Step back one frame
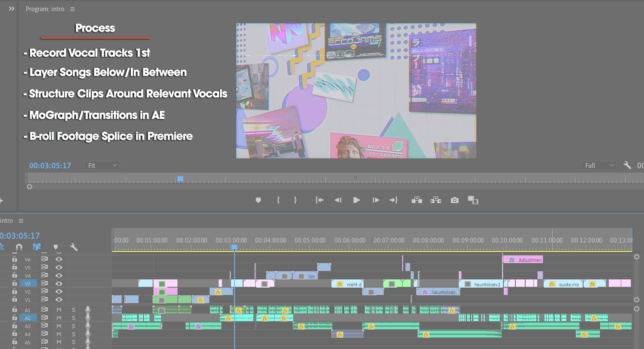The height and width of the screenshot is (349, 644). (338, 200)
